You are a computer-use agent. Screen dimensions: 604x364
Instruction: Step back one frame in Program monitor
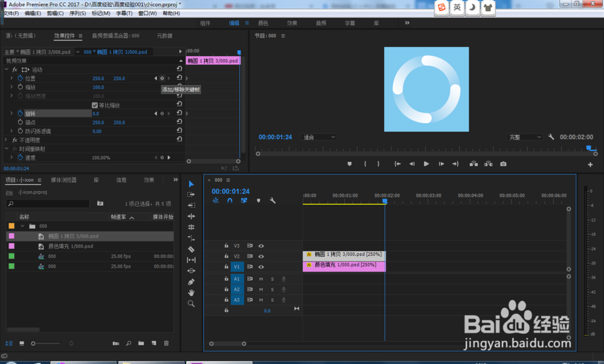(412, 164)
